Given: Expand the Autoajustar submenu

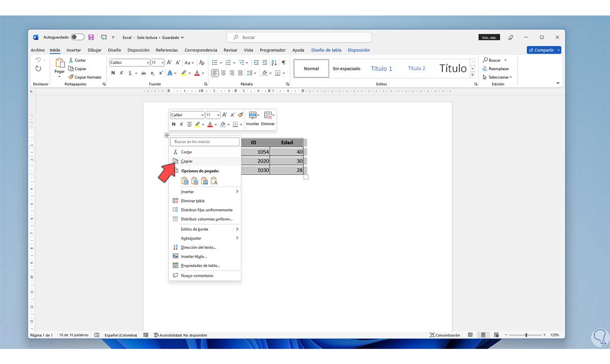Looking at the screenshot, I should click(205, 238).
